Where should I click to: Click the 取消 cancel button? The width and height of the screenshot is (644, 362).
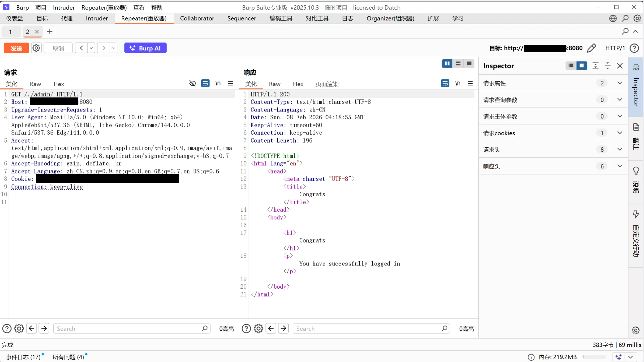click(x=58, y=48)
